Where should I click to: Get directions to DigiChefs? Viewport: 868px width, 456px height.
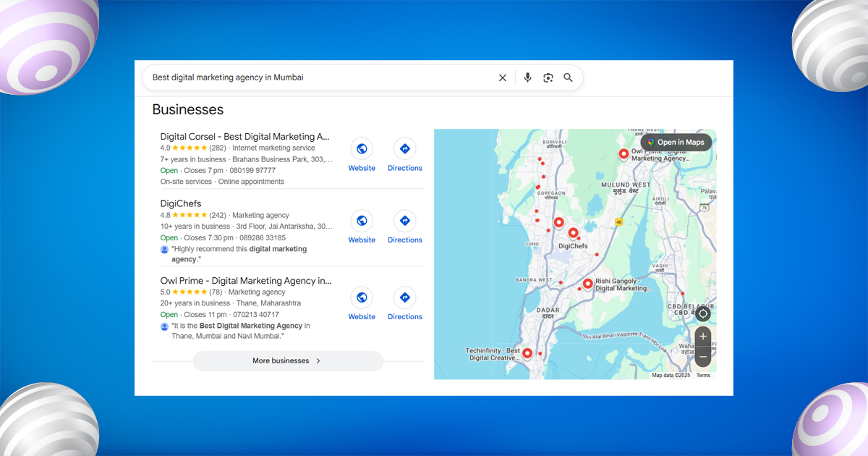pos(404,221)
